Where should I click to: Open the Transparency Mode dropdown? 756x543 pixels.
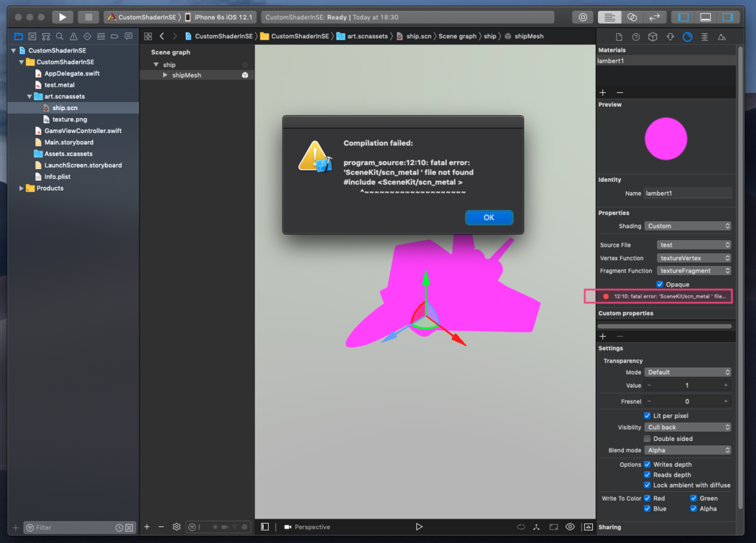coord(687,372)
